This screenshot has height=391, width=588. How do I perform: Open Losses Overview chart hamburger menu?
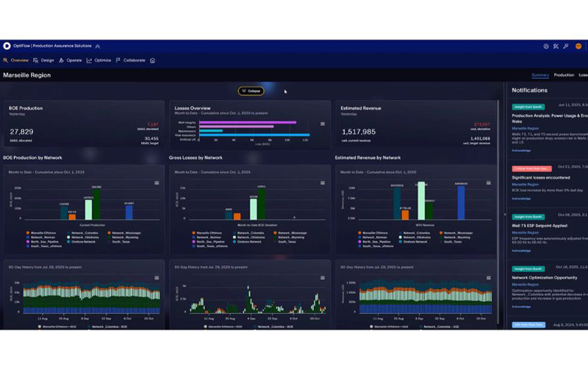click(x=323, y=123)
